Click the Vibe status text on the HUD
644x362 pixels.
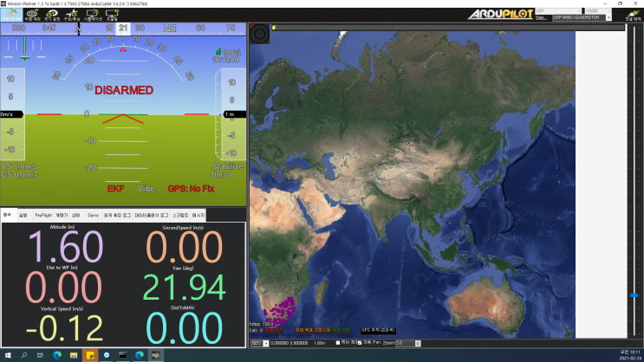point(146,188)
